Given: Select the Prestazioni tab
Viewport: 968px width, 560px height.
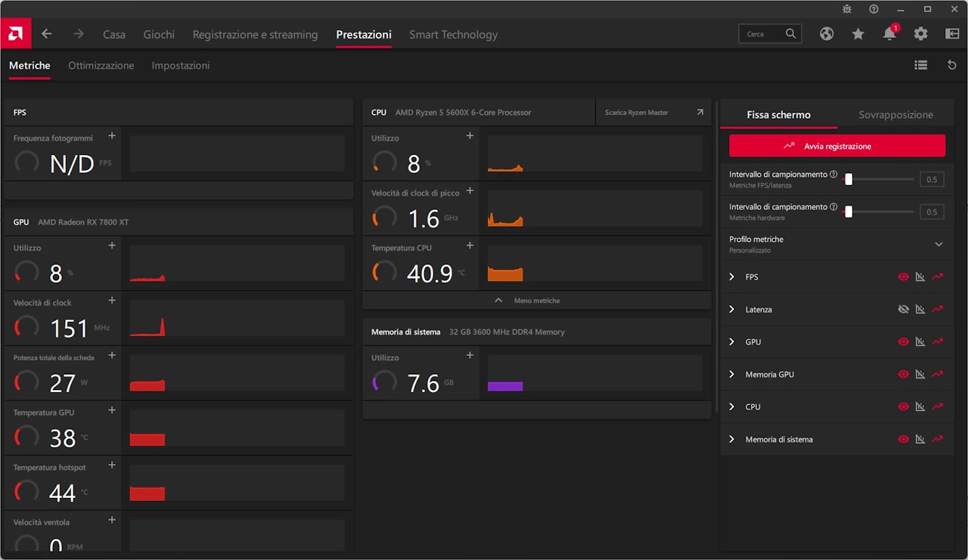Looking at the screenshot, I should [364, 34].
